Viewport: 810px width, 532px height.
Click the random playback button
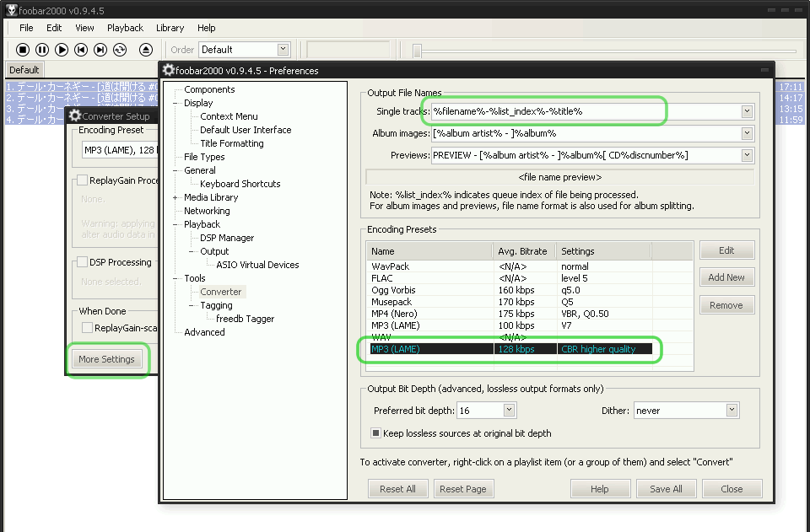tap(120, 50)
